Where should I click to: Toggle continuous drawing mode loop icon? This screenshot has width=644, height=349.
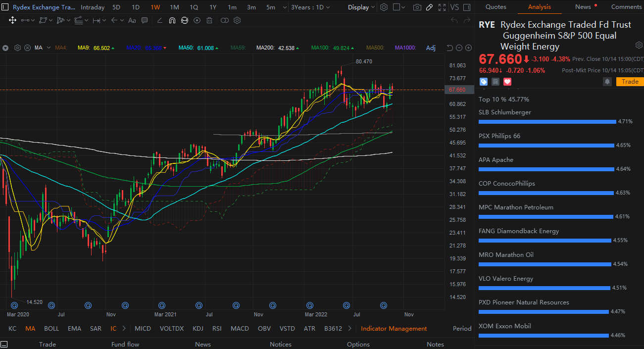pyautogui.click(x=185, y=20)
